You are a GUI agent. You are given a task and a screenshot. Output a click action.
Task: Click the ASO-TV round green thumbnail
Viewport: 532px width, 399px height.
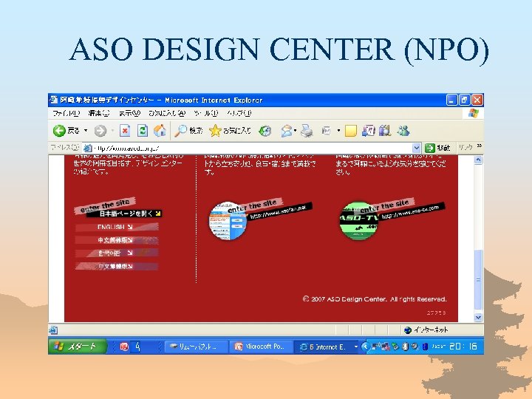click(x=358, y=220)
